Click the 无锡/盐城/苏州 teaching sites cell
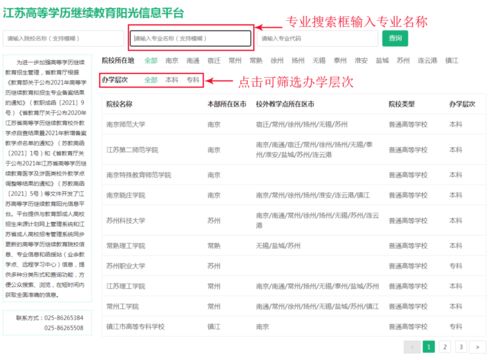 pyautogui.click(x=278, y=246)
